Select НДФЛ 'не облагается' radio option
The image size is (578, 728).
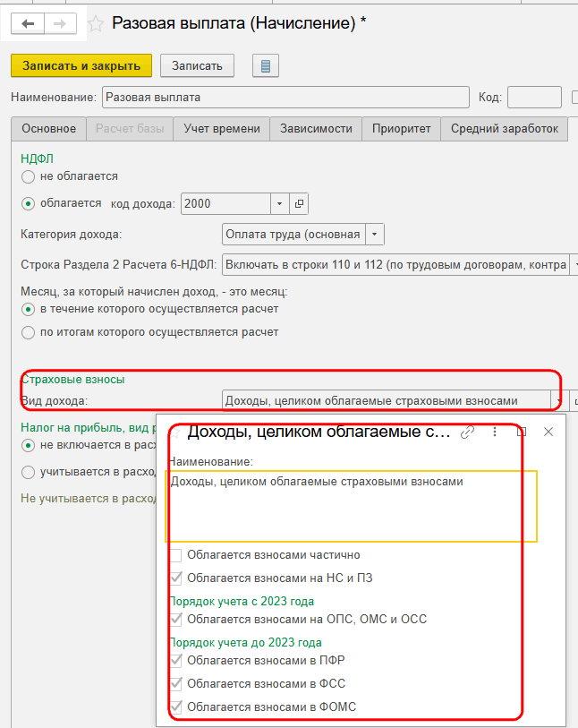pos(28,177)
